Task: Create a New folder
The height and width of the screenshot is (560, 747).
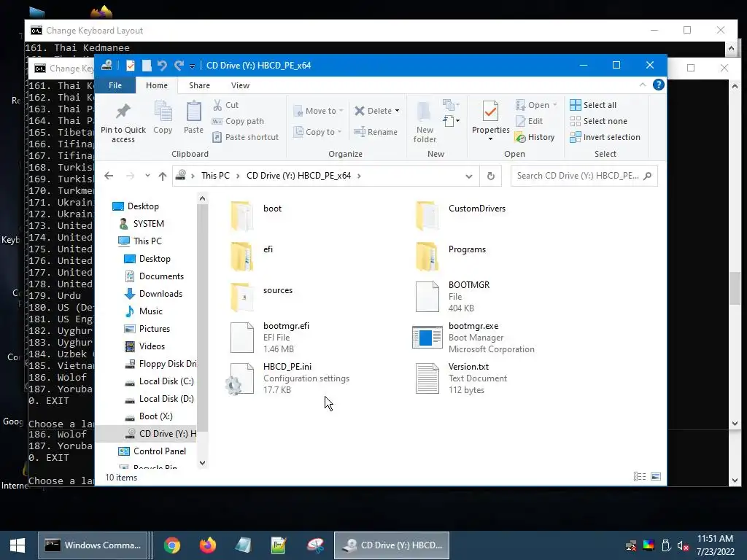Action: coord(425,122)
